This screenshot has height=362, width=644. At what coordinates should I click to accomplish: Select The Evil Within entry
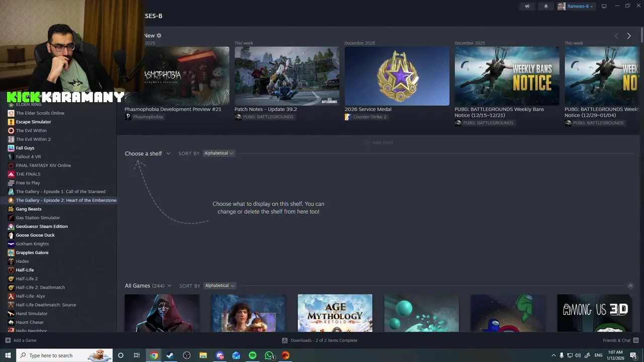tap(31, 131)
